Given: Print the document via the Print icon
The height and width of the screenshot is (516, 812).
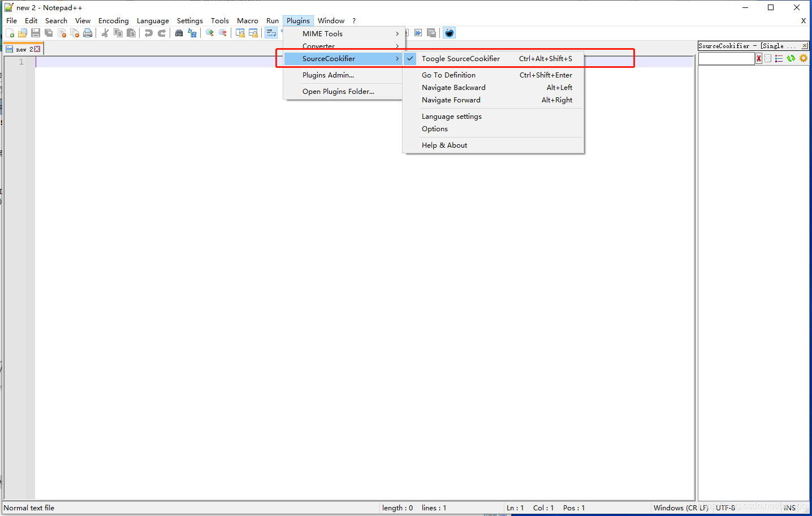Looking at the screenshot, I should coord(88,33).
